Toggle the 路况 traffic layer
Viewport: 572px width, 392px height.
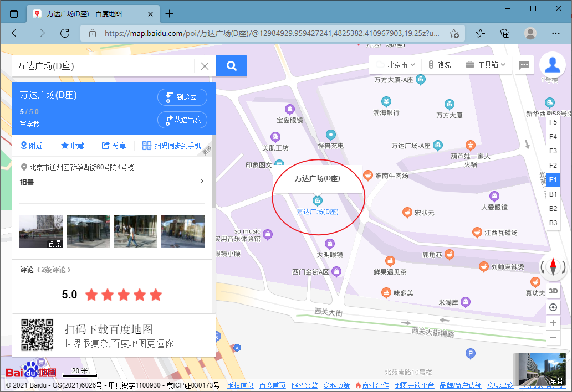(x=440, y=65)
